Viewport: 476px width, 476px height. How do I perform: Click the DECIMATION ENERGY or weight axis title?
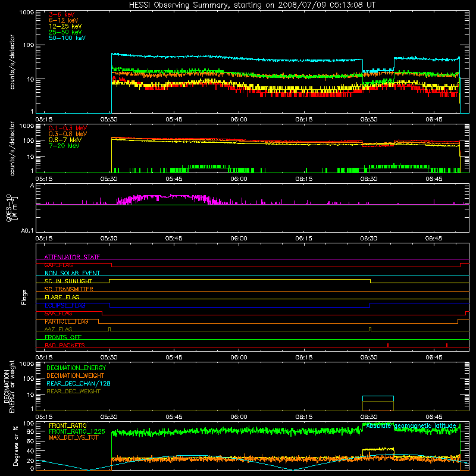pos(9,387)
